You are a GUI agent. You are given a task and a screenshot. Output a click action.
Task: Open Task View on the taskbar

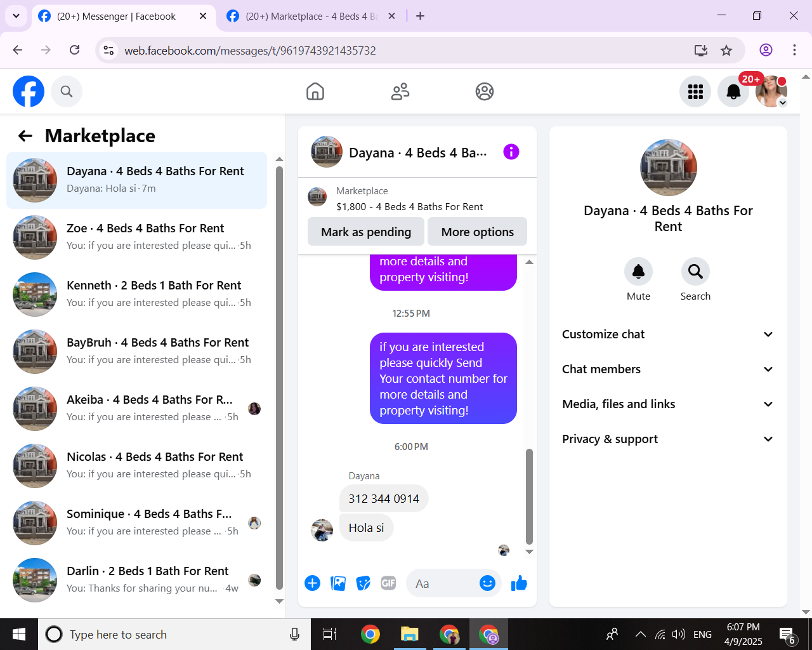coord(330,634)
